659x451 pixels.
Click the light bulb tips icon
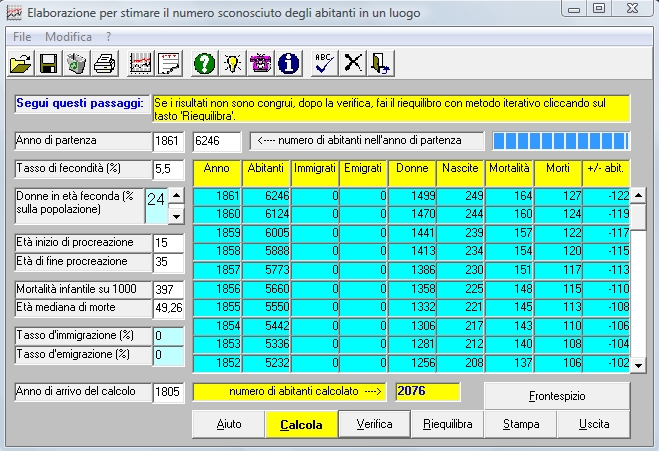(232, 63)
